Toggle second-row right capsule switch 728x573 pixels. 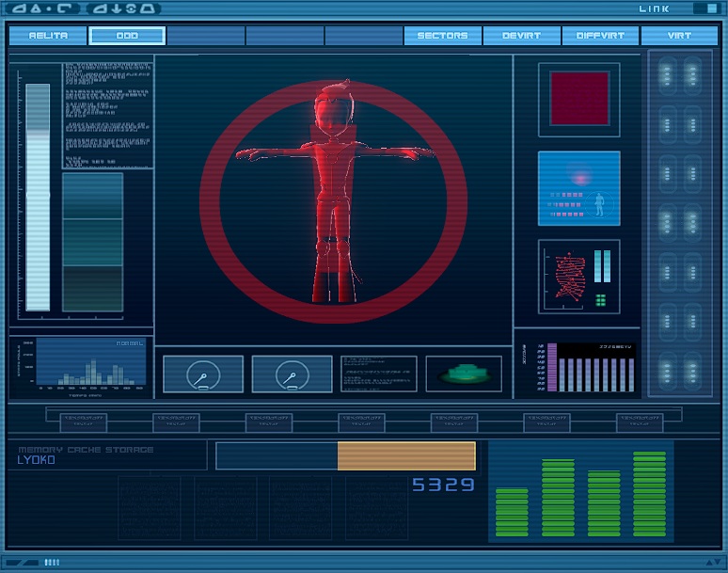[x=692, y=125]
